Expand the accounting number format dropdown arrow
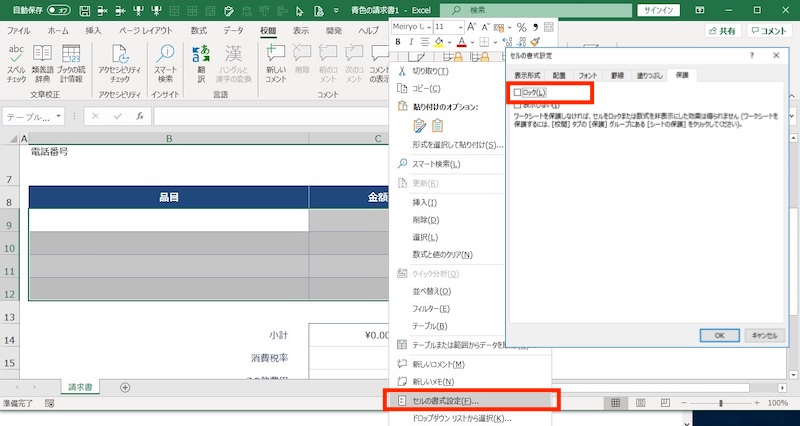Image resolution: width=800 pixels, height=426 pixels. [x=509, y=27]
